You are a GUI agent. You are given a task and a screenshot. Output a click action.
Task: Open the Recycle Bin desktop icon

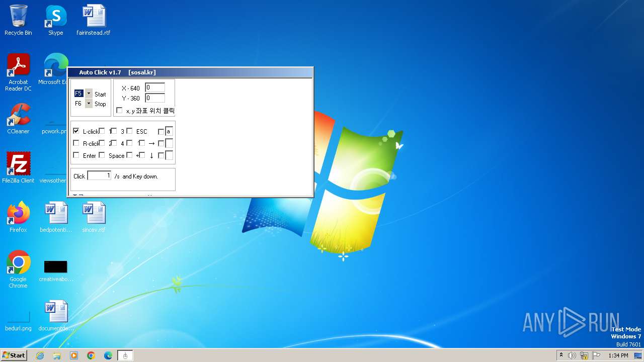(18, 20)
